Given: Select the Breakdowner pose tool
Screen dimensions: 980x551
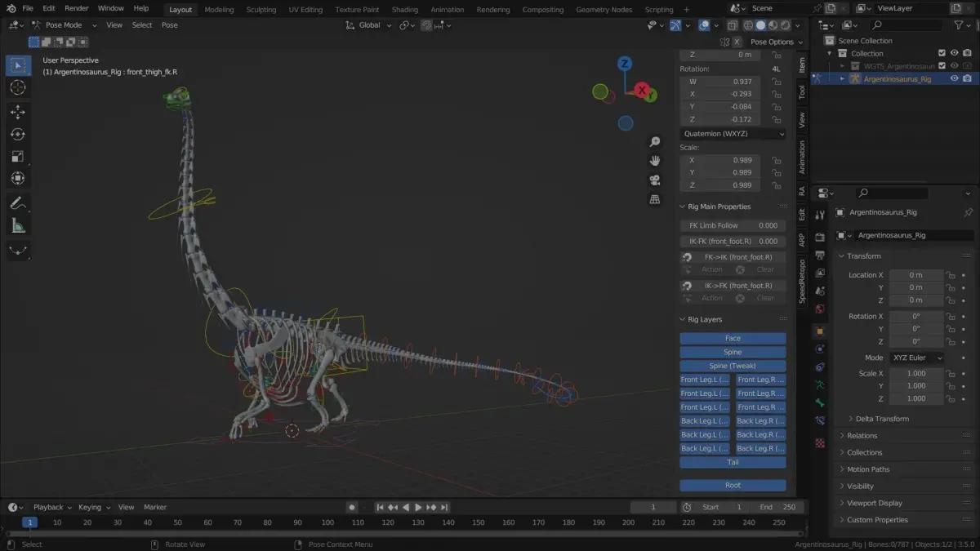Looking at the screenshot, I should [18, 251].
